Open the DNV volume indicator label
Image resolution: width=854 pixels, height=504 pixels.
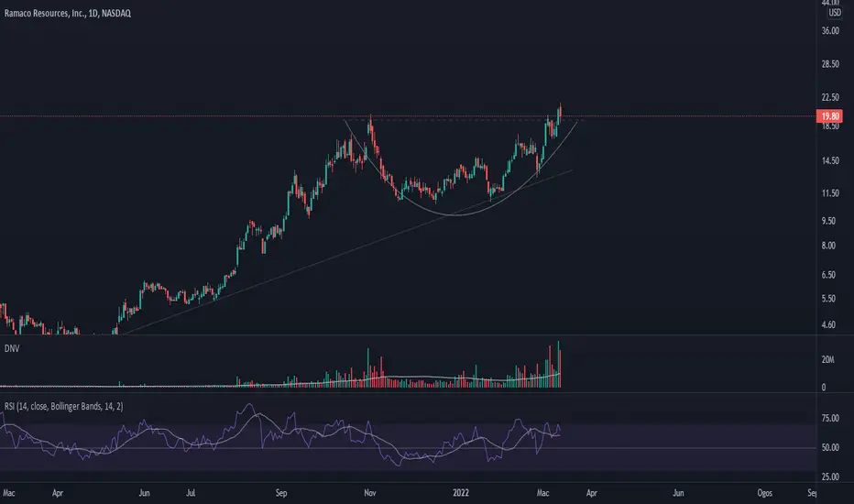click(11, 348)
